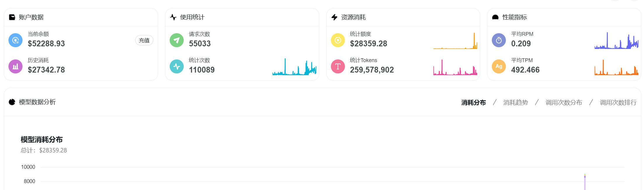Click the pink 统计Tokens sparkline chart
Viewport: 644px width, 190px height.
[x=455, y=67]
